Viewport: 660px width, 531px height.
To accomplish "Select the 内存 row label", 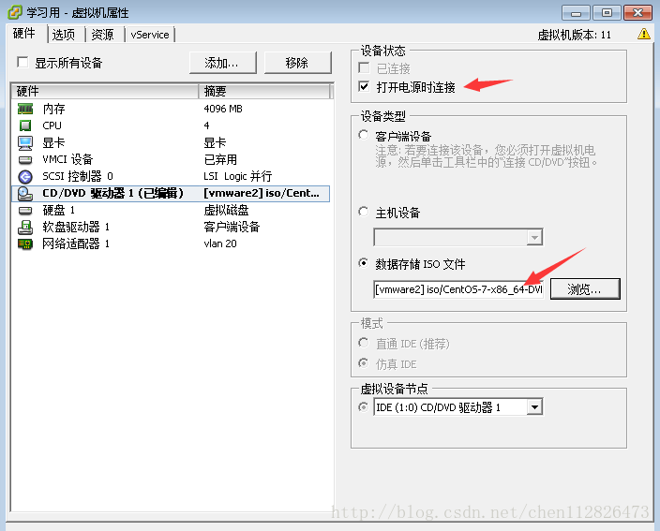I will click(x=54, y=109).
